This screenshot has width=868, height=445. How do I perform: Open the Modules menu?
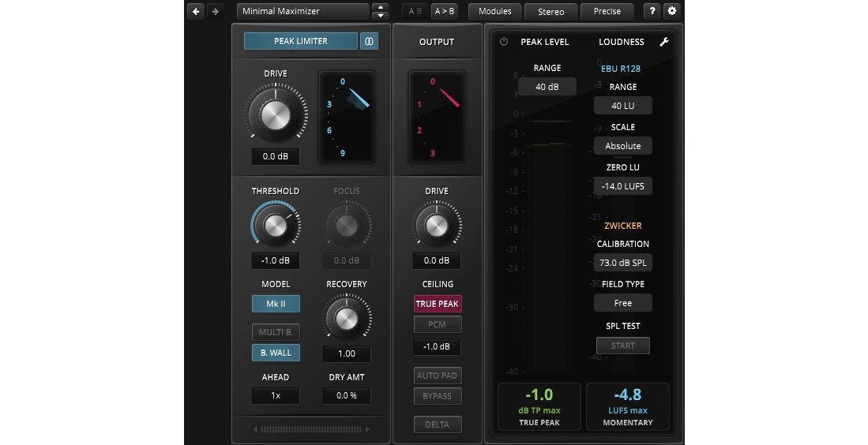(495, 11)
